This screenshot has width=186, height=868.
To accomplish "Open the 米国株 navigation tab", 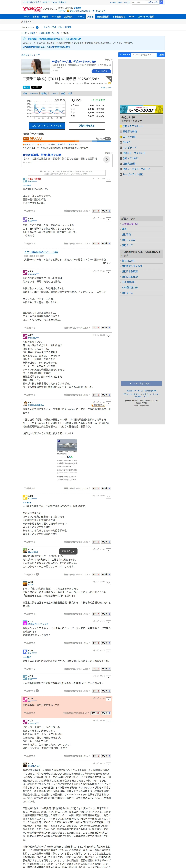I will tap(45, 16).
